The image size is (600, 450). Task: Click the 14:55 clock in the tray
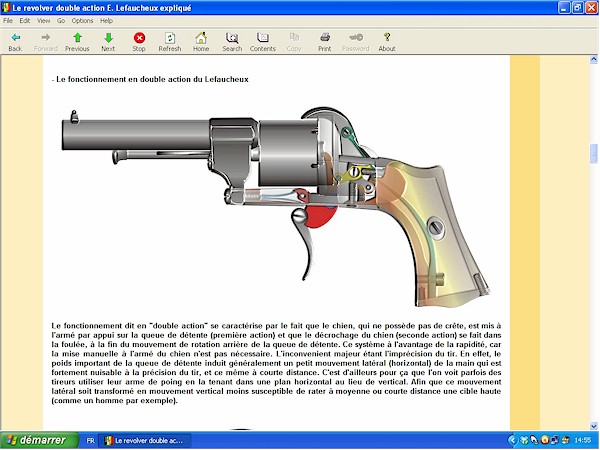click(582, 440)
